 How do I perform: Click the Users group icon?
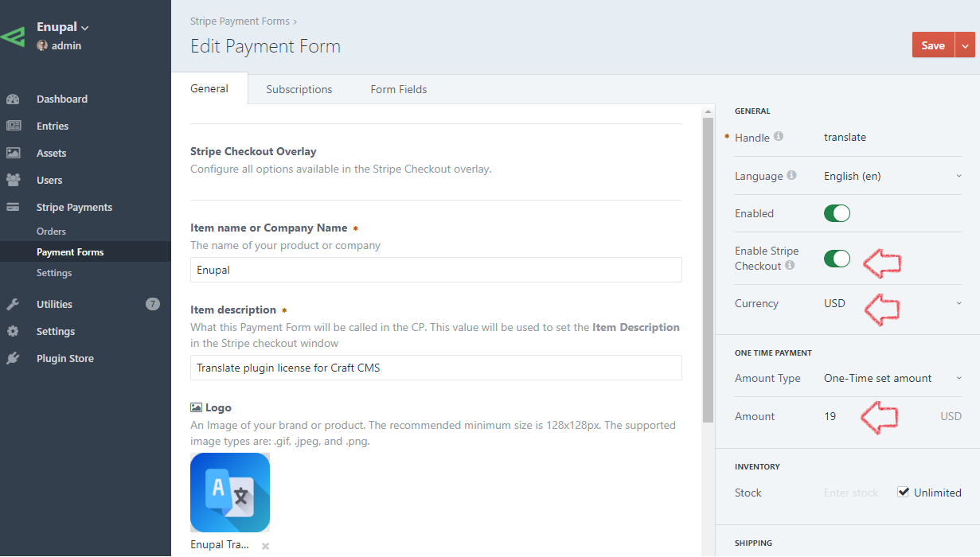tap(13, 180)
